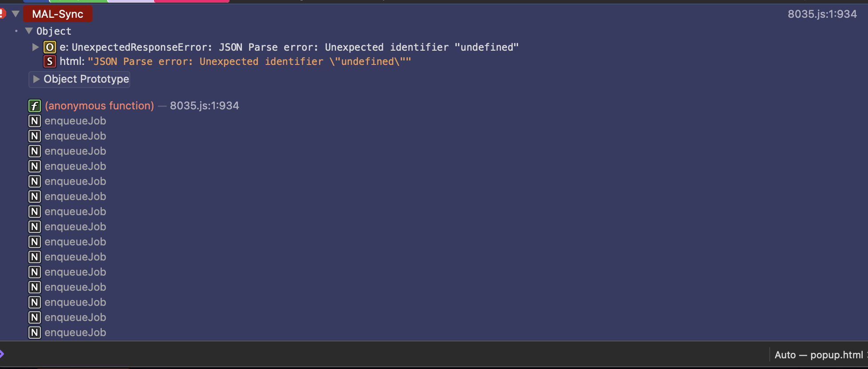This screenshot has width=868, height=369.
Task: Click the red error icon beside MAL-Sync
Action: tap(2, 14)
